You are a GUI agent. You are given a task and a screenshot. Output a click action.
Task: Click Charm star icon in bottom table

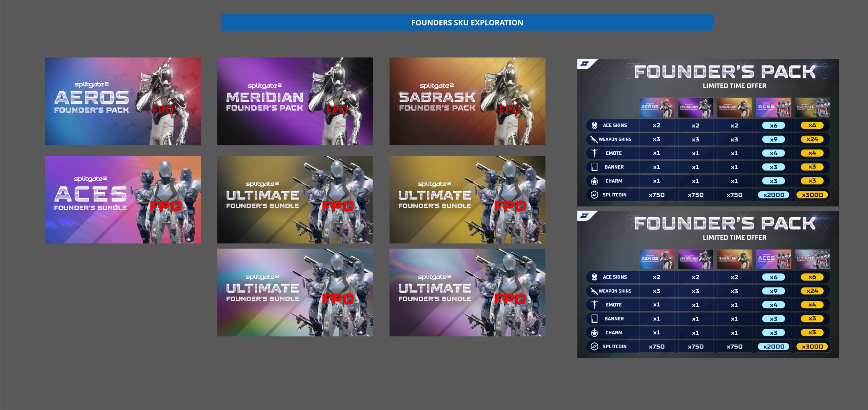pos(594,333)
